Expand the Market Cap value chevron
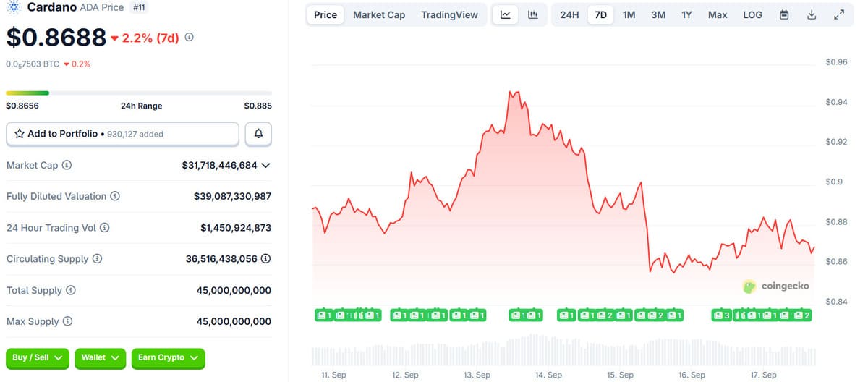868x382 pixels. click(x=265, y=165)
